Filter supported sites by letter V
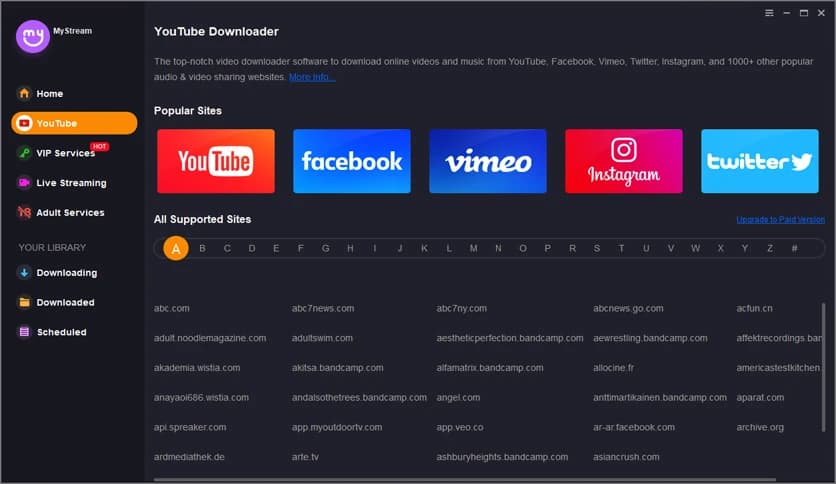Viewport: 836px width, 484px height. point(671,248)
